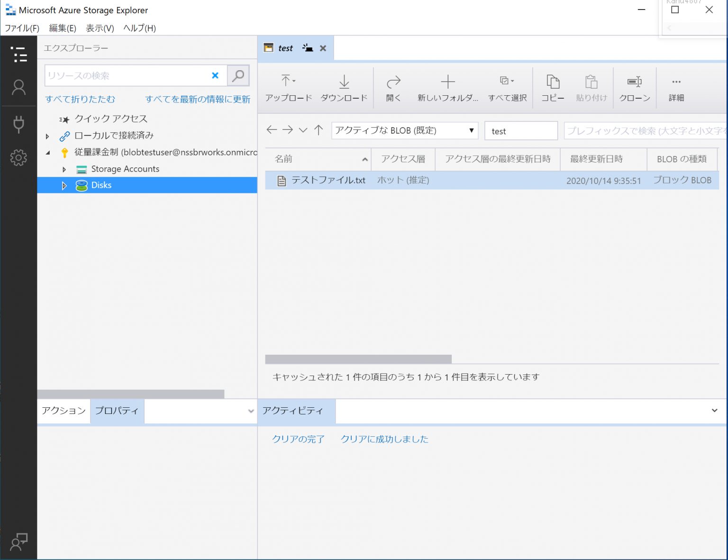
Task: Expand the actions/properties panel chevron
Action: tap(251, 411)
